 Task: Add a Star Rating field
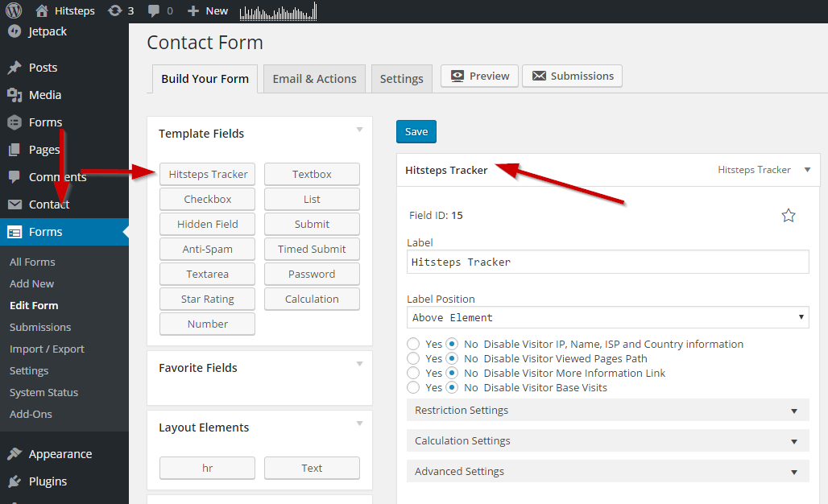[208, 300]
